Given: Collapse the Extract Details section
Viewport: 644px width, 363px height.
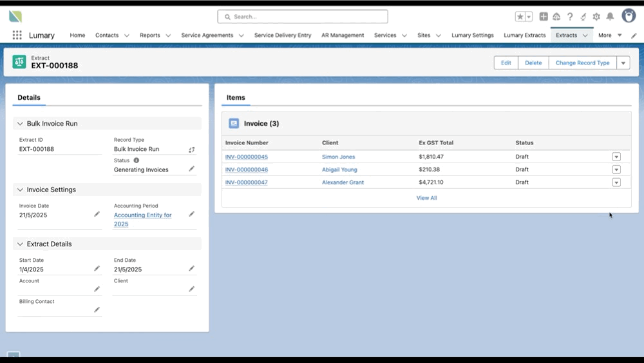Looking at the screenshot, I should pos(20,244).
